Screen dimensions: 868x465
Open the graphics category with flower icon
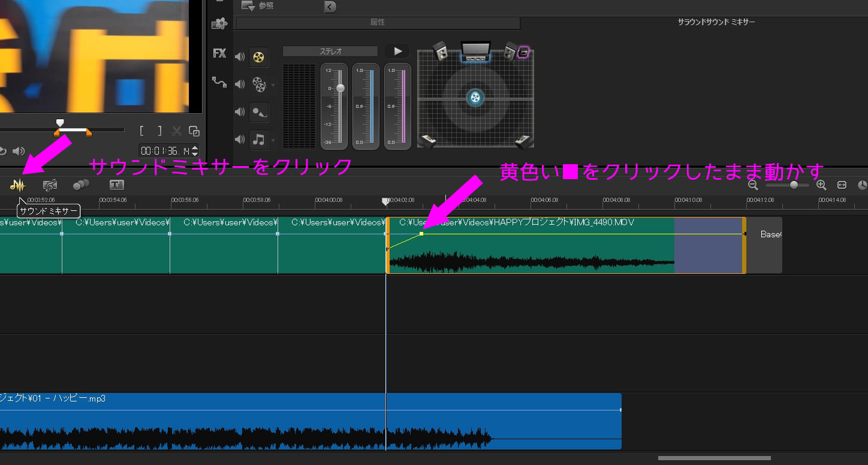pyautogui.click(x=219, y=24)
